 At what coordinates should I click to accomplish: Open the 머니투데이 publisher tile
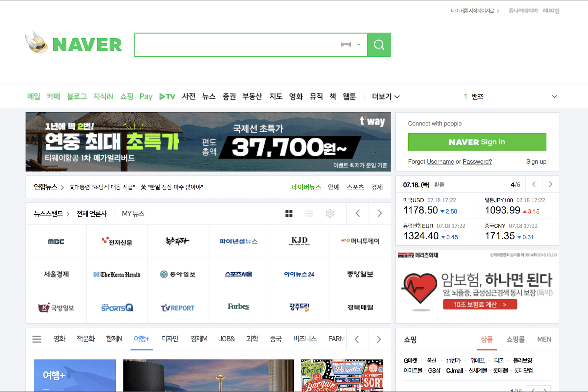coord(360,242)
